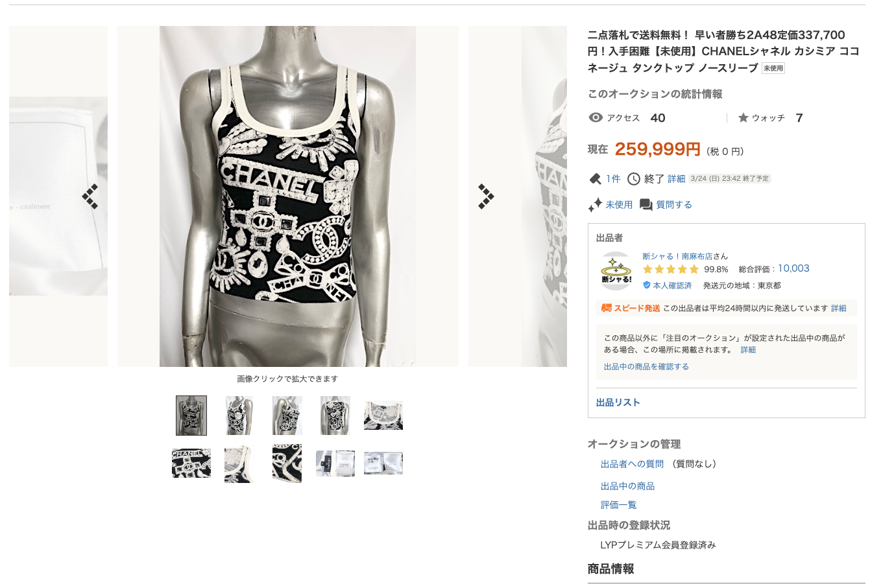This screenshot has height=588, width=870.
Task: Go to the previous product image arrow
Action: tap(90, 196)
